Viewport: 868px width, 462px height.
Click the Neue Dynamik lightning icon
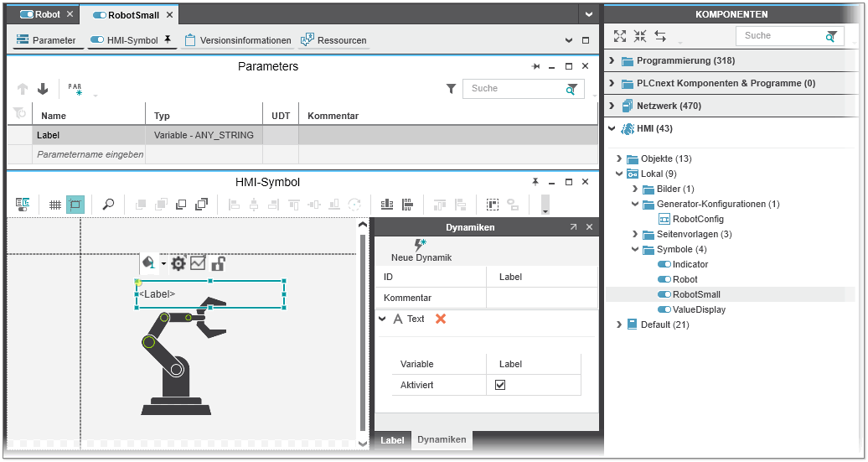[x=421, y=245]
